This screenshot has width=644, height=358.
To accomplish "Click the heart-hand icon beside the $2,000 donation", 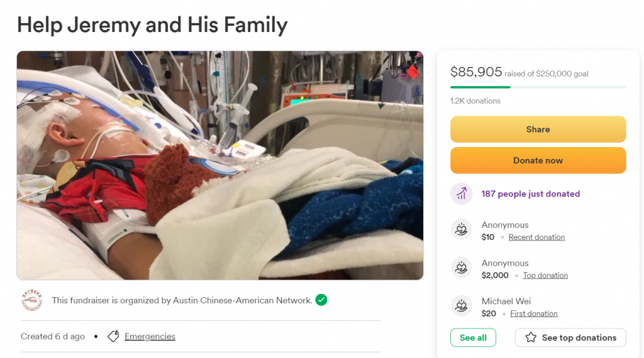I will click(462, 268).
